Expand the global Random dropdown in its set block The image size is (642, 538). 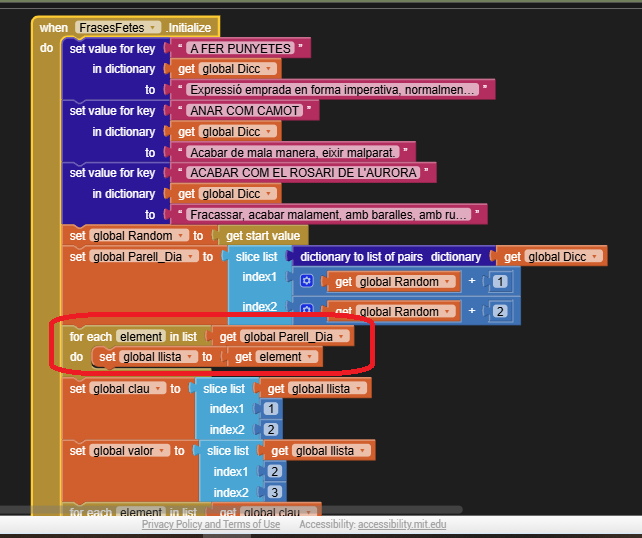point(182,236)
